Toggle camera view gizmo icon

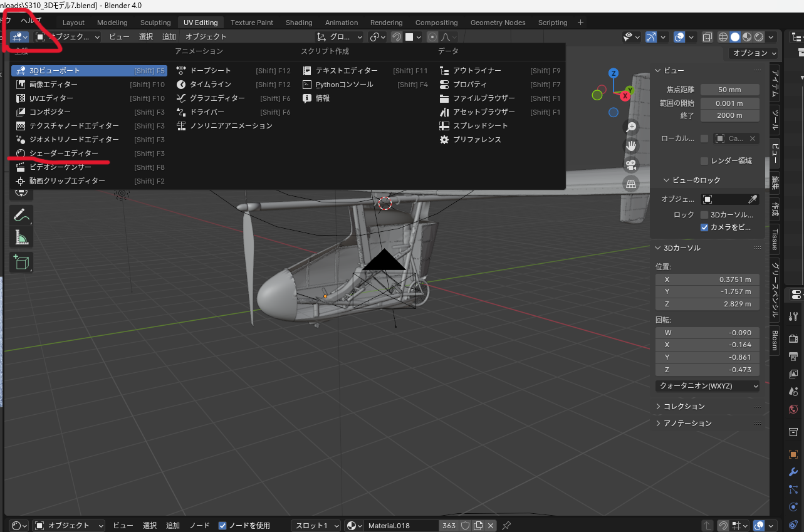point(631,165)
